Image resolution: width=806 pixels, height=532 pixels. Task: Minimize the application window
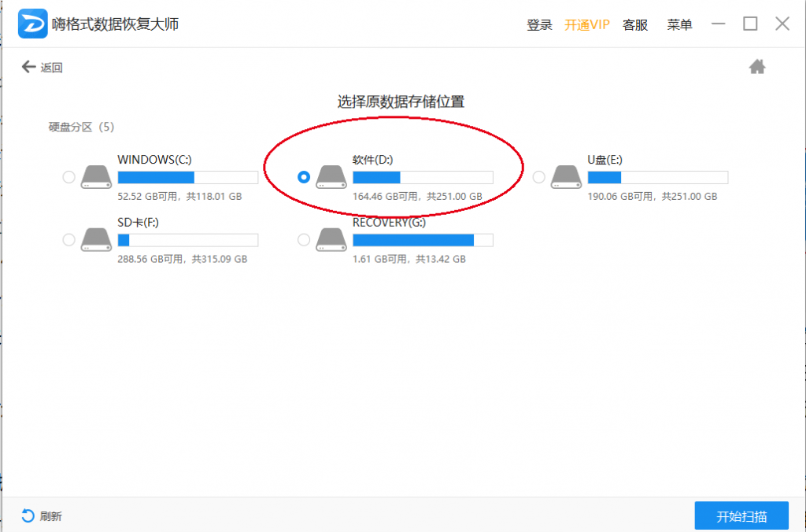pyautogui.click(x=718, y=24)
